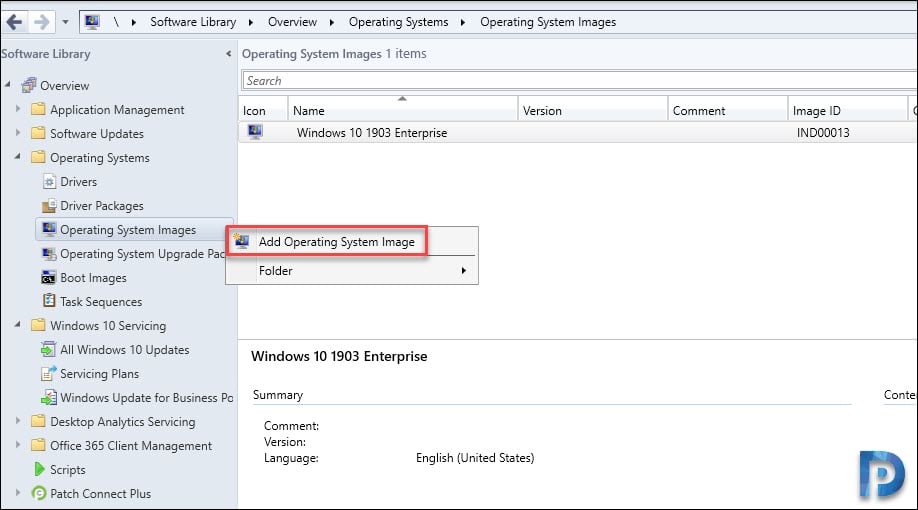Select Windows 10 1903 Enterprise image icon

coord(255,132)
